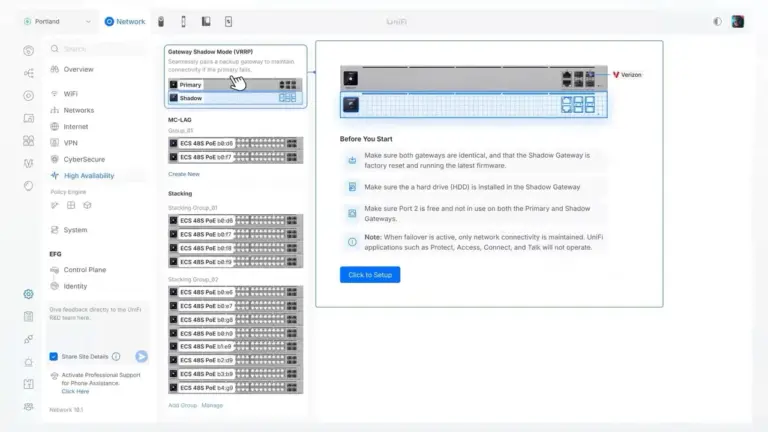The width and height of the screenshot is (768, 432).
Task: Open the first Policy Engine icon
Action: (x=55, y=205)
